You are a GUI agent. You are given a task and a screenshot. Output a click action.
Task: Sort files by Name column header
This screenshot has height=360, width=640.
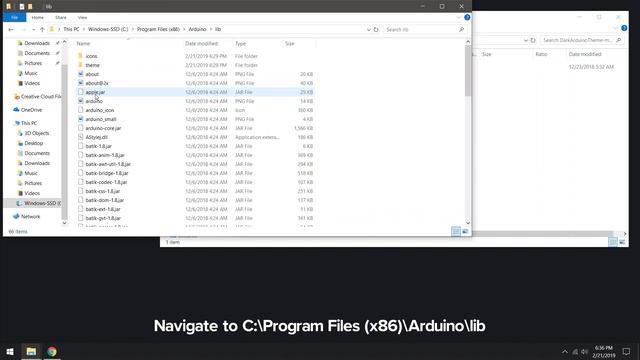83,43
